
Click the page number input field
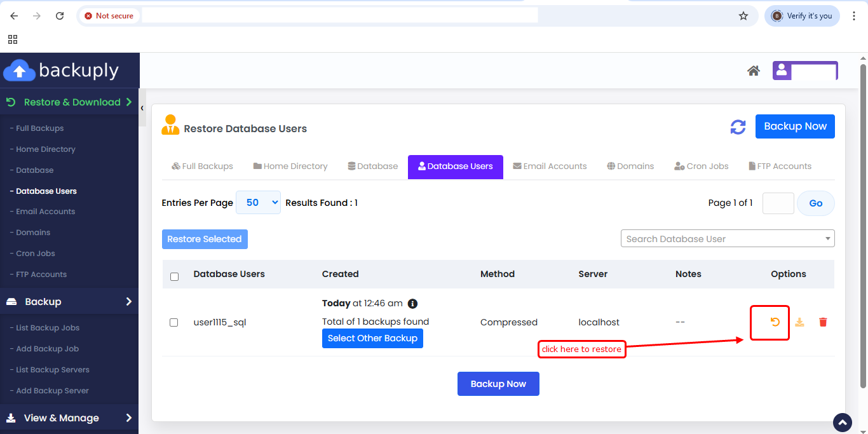coord(778,203)
